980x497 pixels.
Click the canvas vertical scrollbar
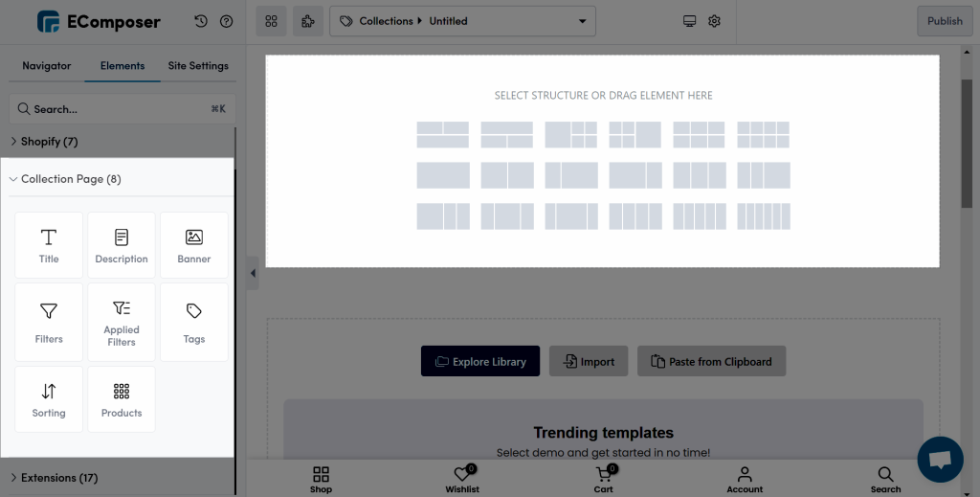(x=967, y=144)
